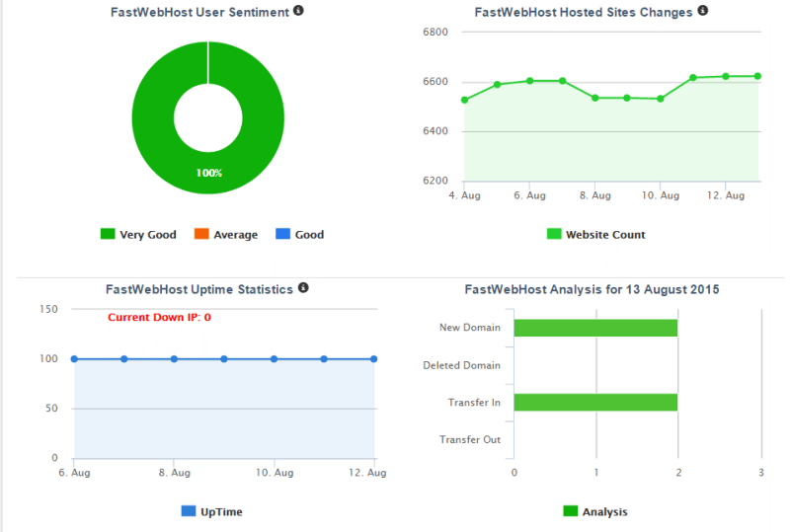
Task: Click info icon beside Uptime Statistics title
Action: pyautogui.click(x=303, y=288)
